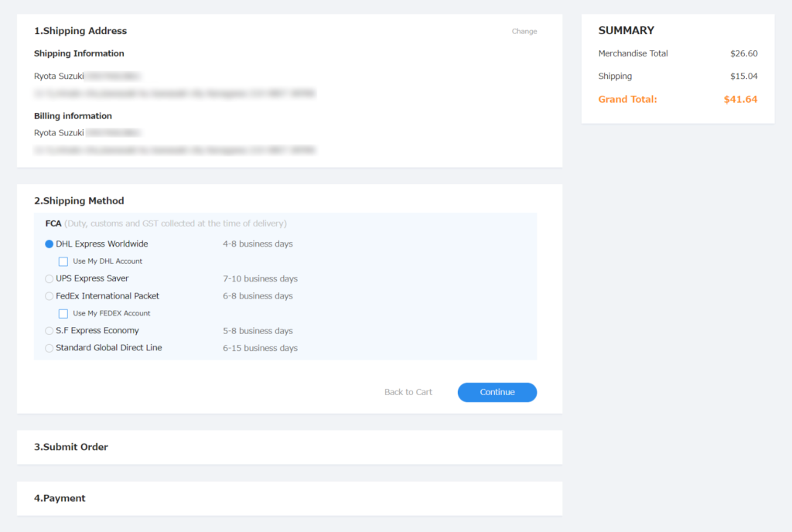Screen dimensions: 792x532
Task: Click the Billing information heading
Action: click(x=73, y=116)
